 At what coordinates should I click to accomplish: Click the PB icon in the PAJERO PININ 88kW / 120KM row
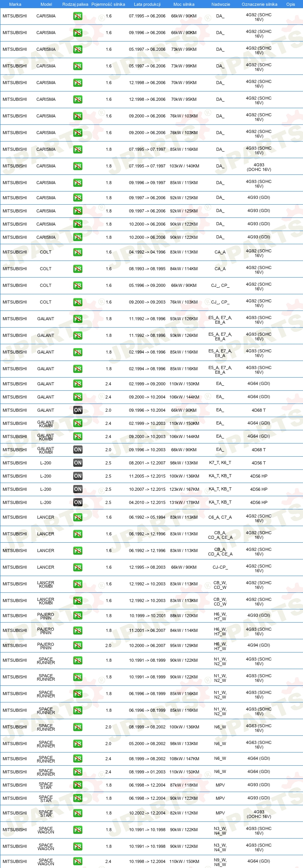point(78,616)
